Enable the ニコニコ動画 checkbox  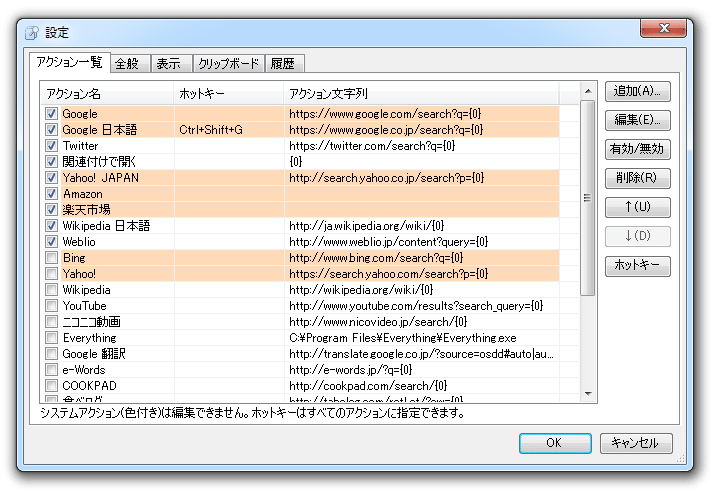click(52, 322)
